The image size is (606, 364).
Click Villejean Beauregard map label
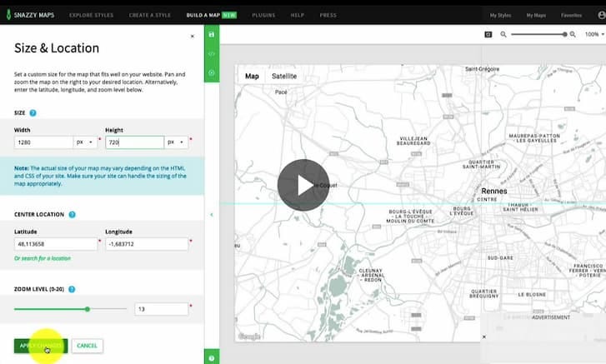[x=413, y=141]
